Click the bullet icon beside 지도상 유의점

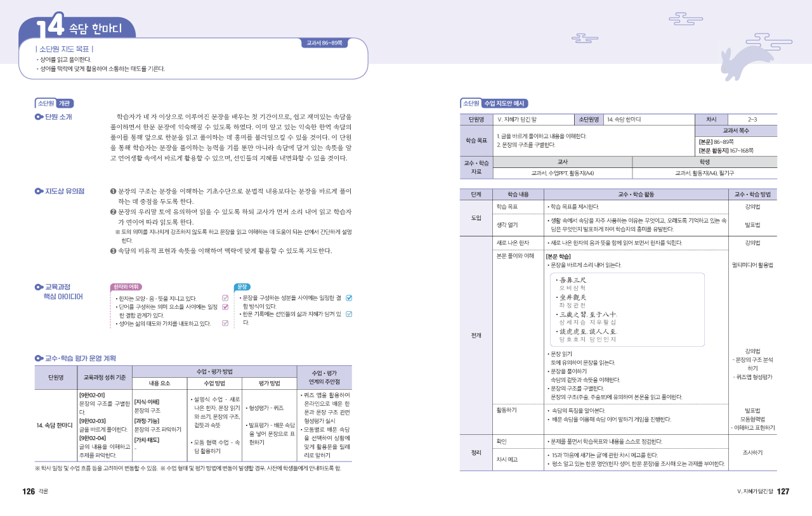(x=39, y=191)
